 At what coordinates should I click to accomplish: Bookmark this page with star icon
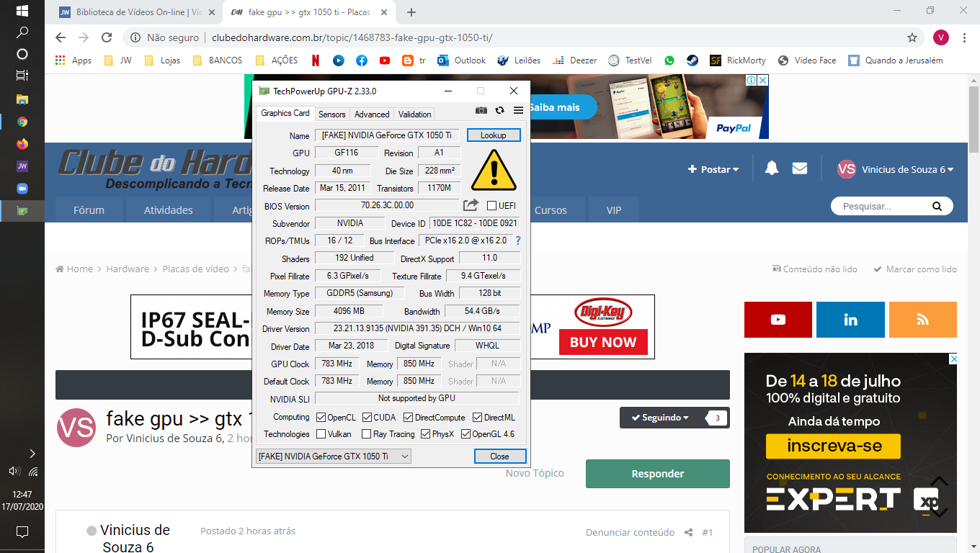coord(912,37)
